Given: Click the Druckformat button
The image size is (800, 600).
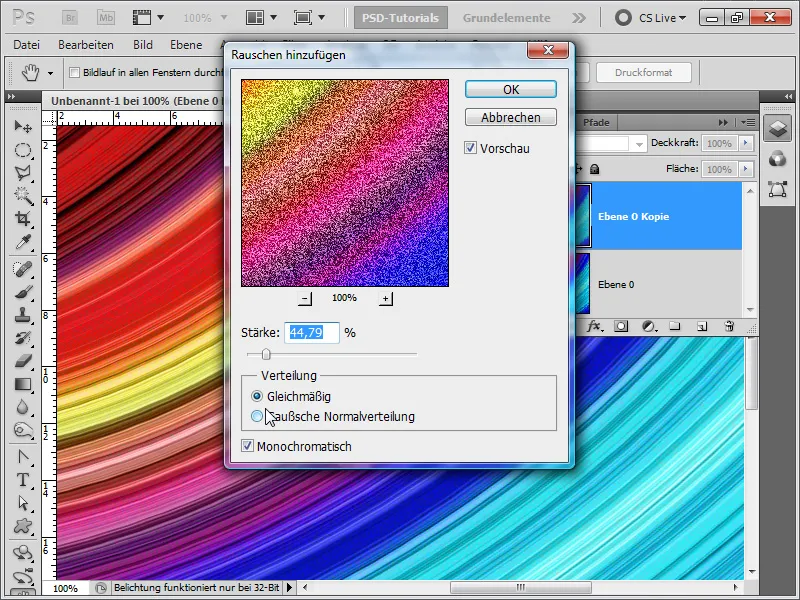Looking at the screenshot, I should [x=643, y=72].
